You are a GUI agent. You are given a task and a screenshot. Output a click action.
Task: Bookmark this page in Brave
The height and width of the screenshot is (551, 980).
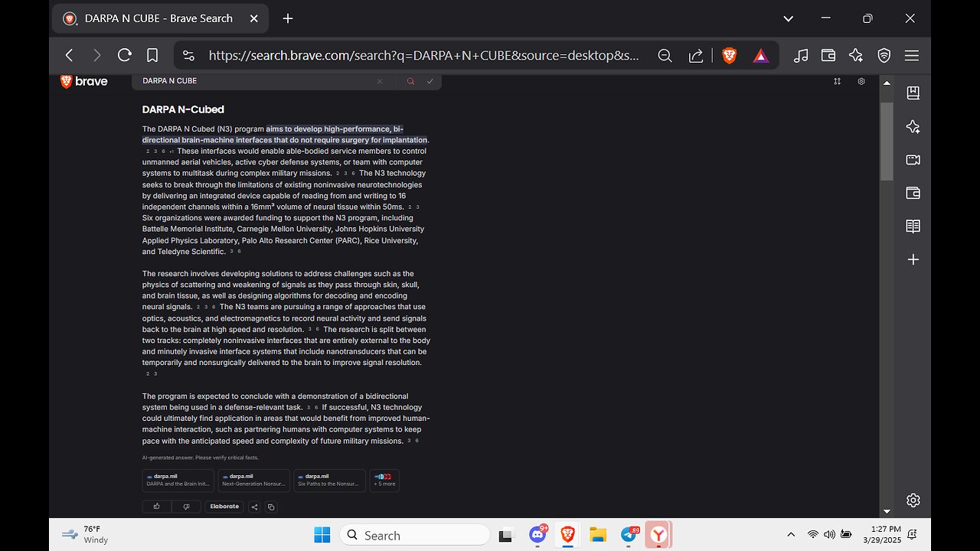pos(152,55)
